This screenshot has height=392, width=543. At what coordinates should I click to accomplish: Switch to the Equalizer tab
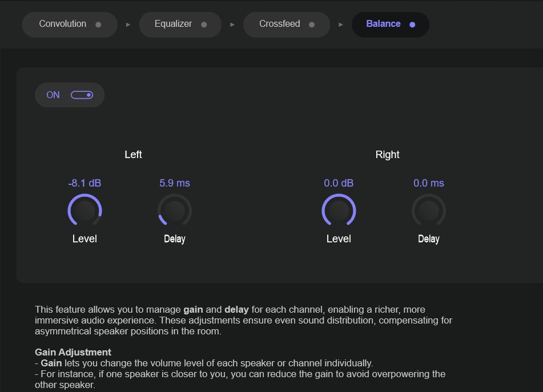pyautogui.click(x=174, y=24)
